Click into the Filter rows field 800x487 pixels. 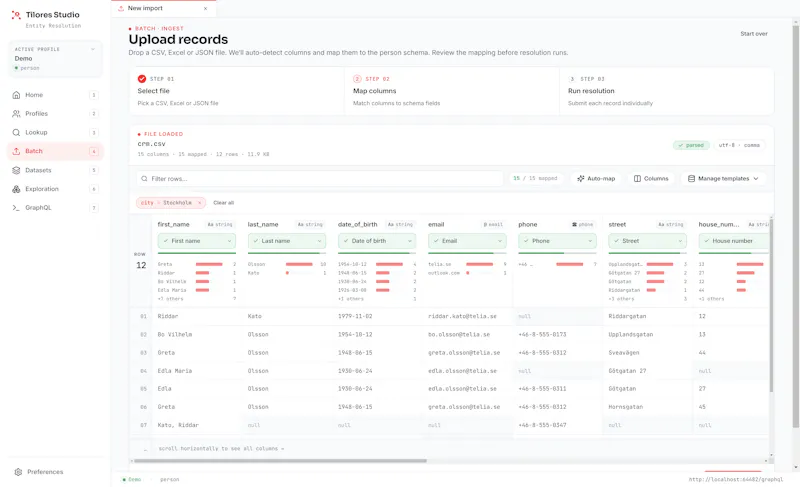pyautogui.click(x=320, y=178)
